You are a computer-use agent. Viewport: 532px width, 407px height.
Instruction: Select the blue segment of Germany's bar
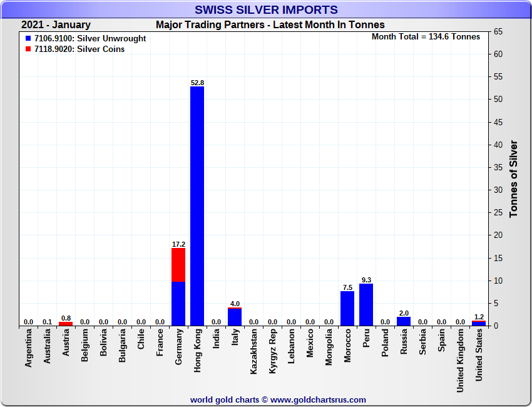(178, 304)
